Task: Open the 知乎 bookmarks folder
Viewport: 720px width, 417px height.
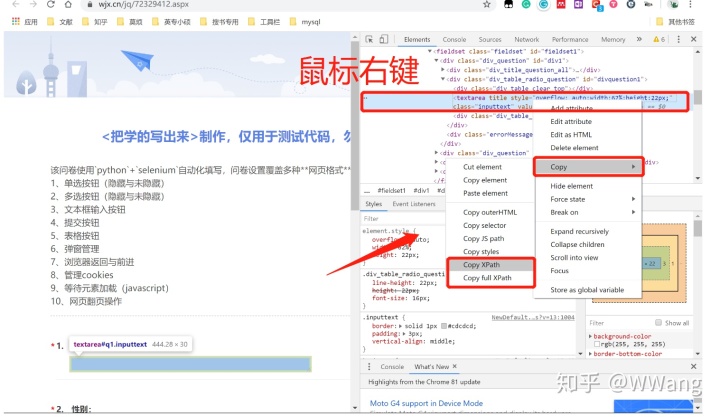Action: (x=95, y=22)
